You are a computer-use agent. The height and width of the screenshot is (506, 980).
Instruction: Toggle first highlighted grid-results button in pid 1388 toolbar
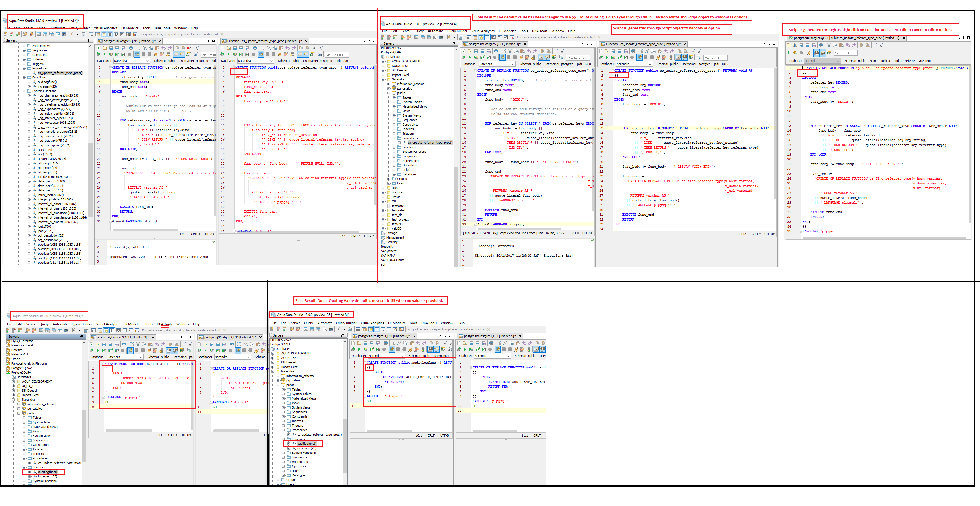pyautogui.click(x=541, y=58)
